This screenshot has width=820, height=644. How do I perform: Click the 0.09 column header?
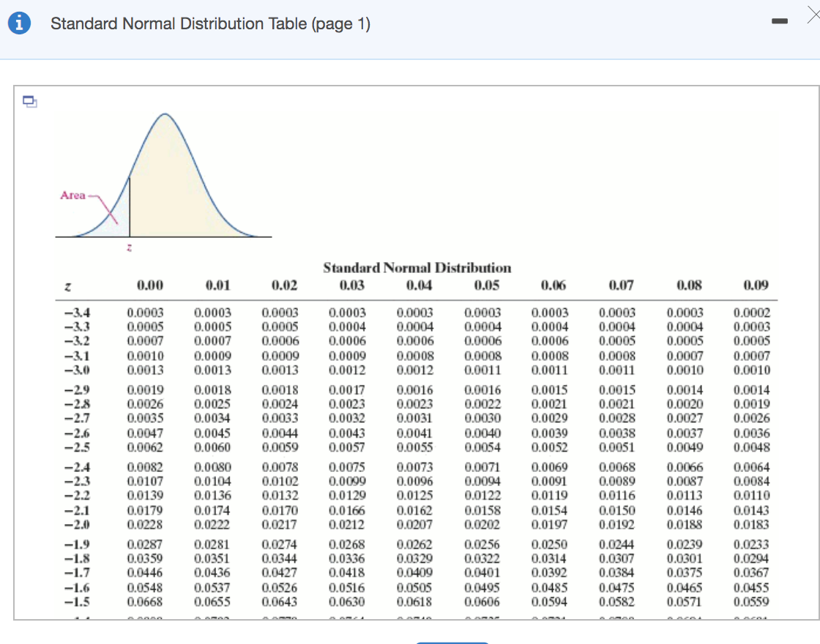(756, 285)
